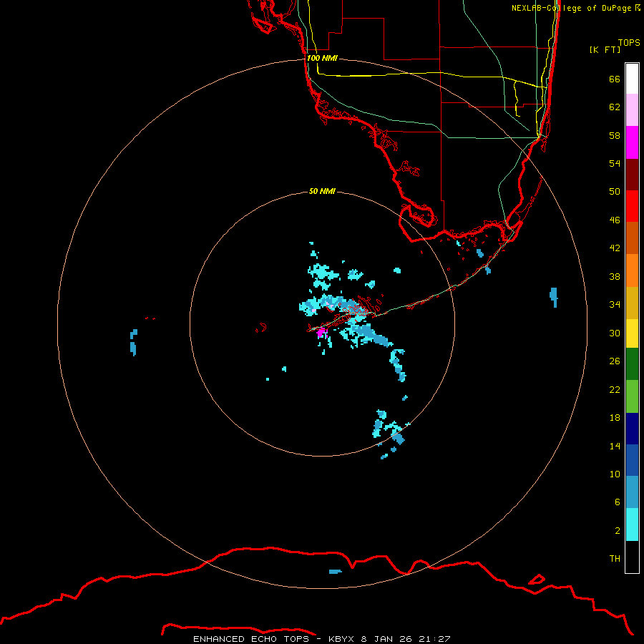Select the magenta legend color block
The image size is (644, 644).
tap(632, 142)
